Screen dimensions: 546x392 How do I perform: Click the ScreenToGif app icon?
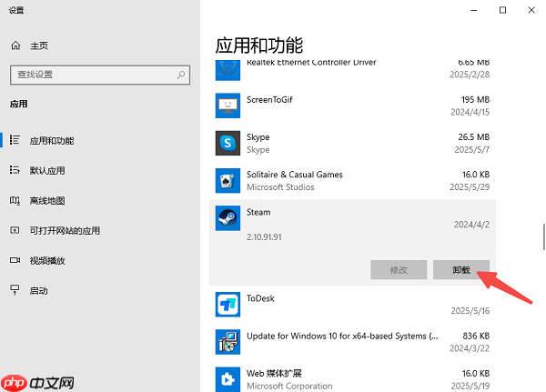pyautogui.click(x=227, y=106)
